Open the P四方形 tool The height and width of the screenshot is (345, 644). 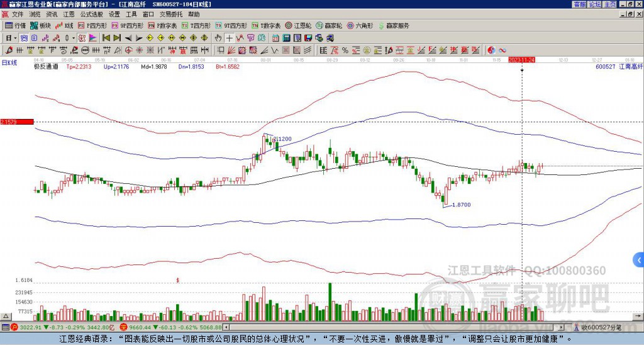click(x=93, y=25)
